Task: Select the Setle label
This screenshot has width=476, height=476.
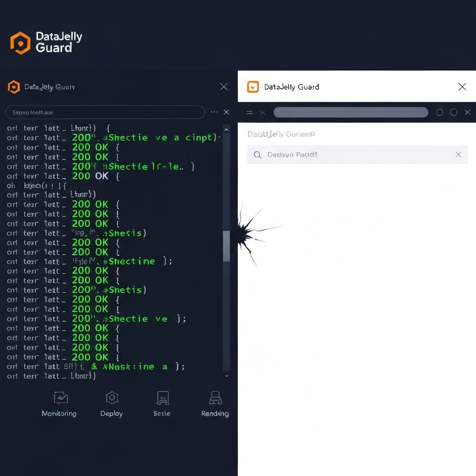Action: (x=162, y=413)
